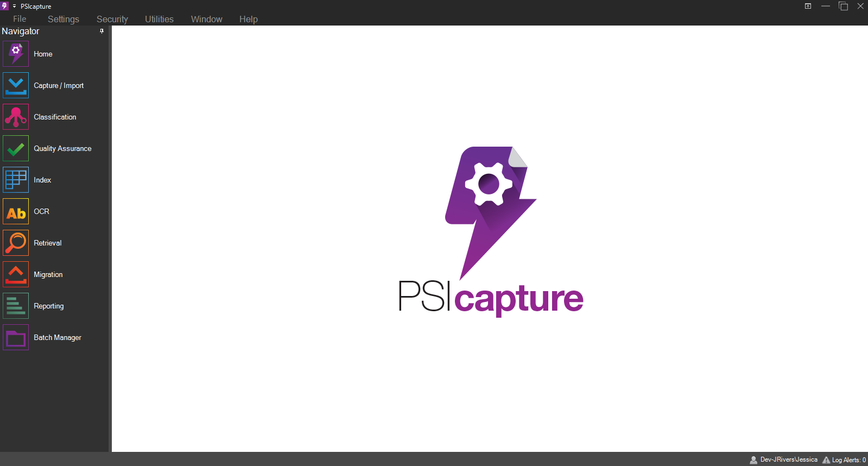The image size is (868, 466).
Task: Select the Classification label
Action: (x=55, y=117)
